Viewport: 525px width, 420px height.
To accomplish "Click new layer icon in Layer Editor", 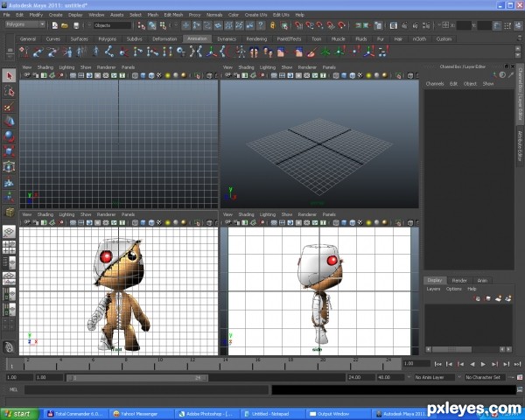I will click(498, 298).
